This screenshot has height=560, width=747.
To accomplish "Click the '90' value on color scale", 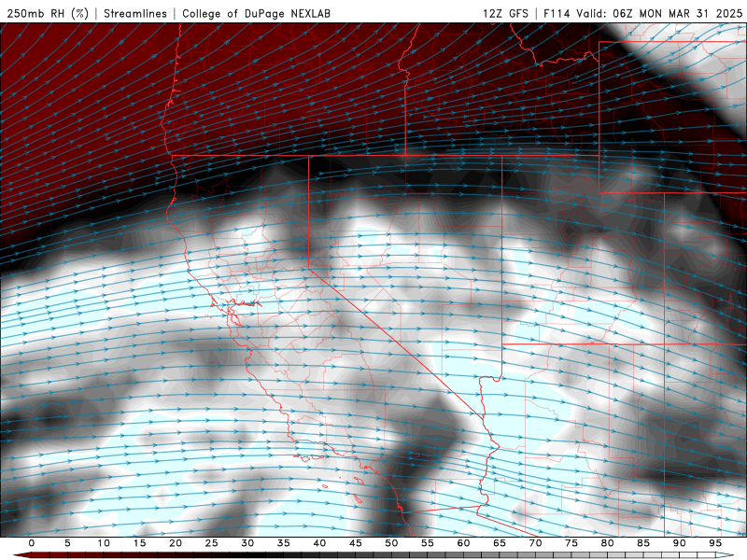I will point(680,543).
